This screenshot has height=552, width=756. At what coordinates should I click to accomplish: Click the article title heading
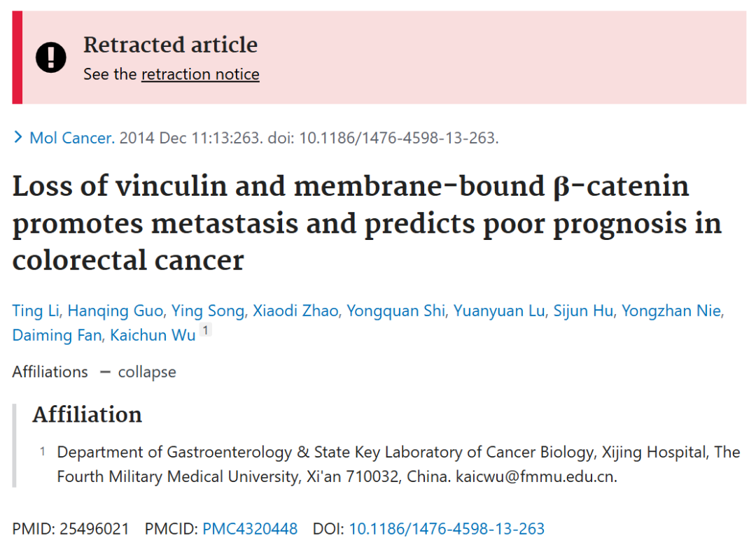click(x=367, y=223)
